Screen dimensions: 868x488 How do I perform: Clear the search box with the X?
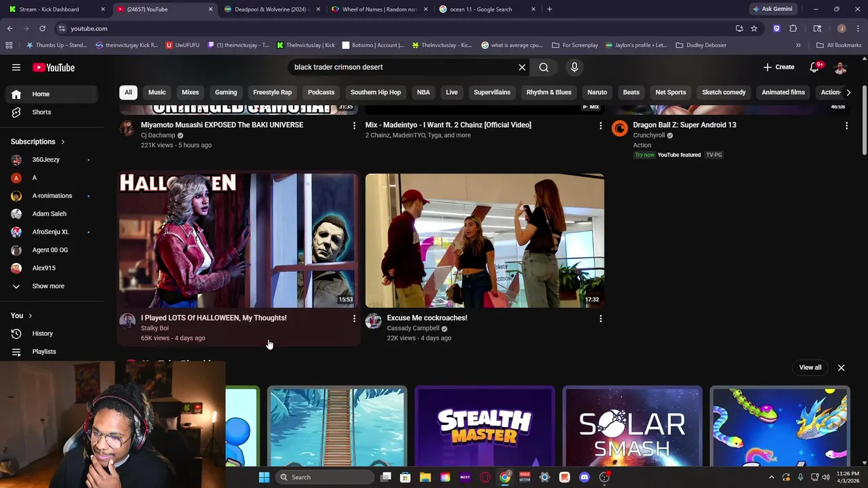(x=522, y=67)
